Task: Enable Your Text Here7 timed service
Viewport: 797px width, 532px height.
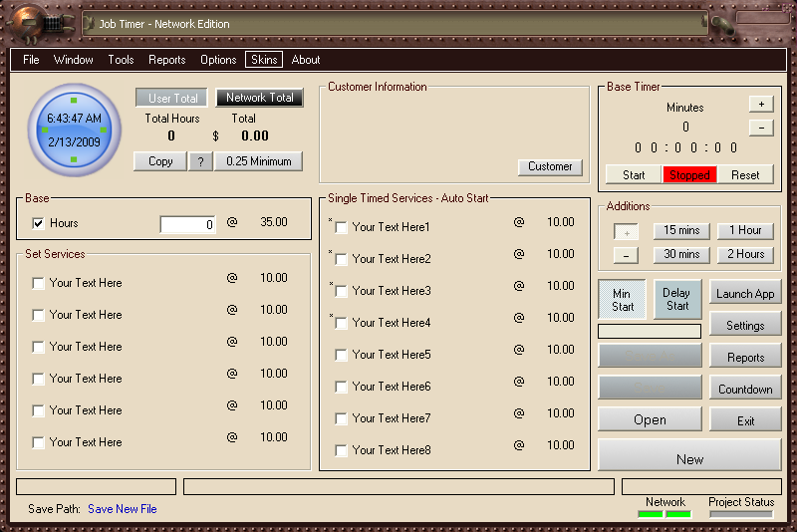Action: [x=341, y=418]
